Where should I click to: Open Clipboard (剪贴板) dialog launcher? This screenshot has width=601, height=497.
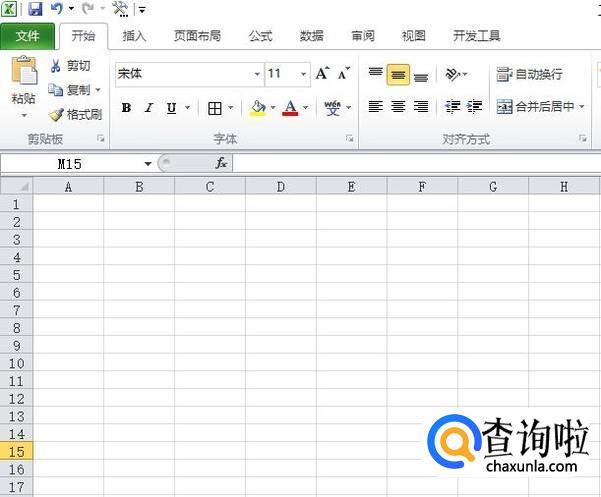(101, 139)
